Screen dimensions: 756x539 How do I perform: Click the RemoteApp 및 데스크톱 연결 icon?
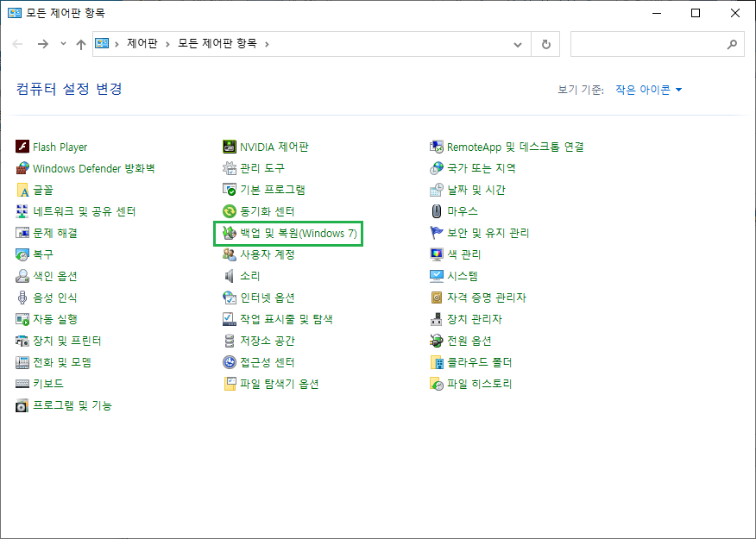(x=437, y=147)
